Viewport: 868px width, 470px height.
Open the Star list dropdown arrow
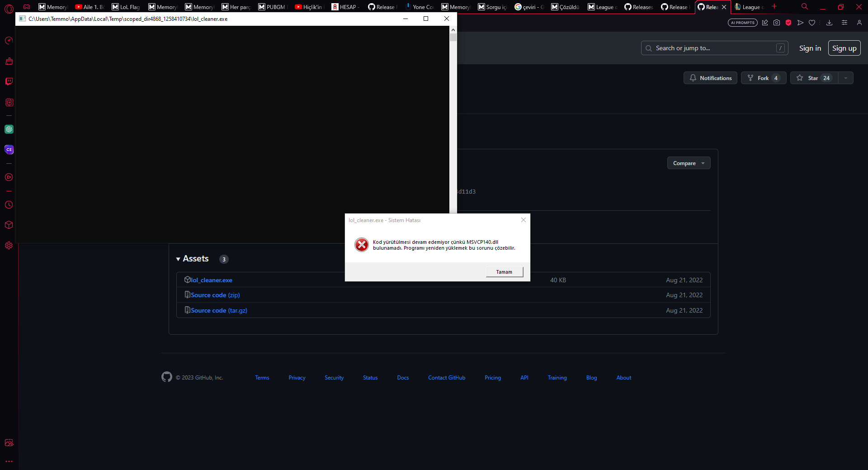point(846,78)
